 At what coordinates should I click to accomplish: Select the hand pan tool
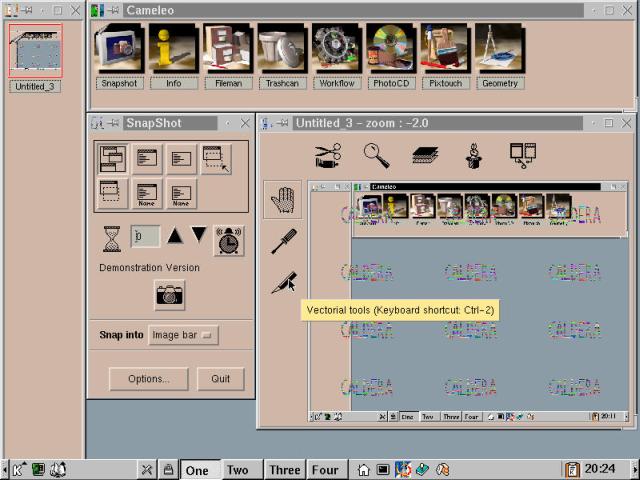pos(283,199)
